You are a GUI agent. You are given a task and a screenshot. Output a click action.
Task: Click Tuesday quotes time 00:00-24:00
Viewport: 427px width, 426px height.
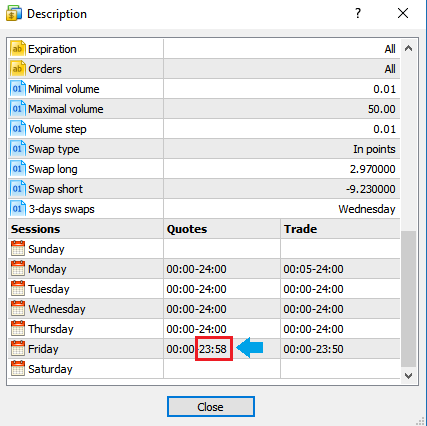tap(196, 289)
